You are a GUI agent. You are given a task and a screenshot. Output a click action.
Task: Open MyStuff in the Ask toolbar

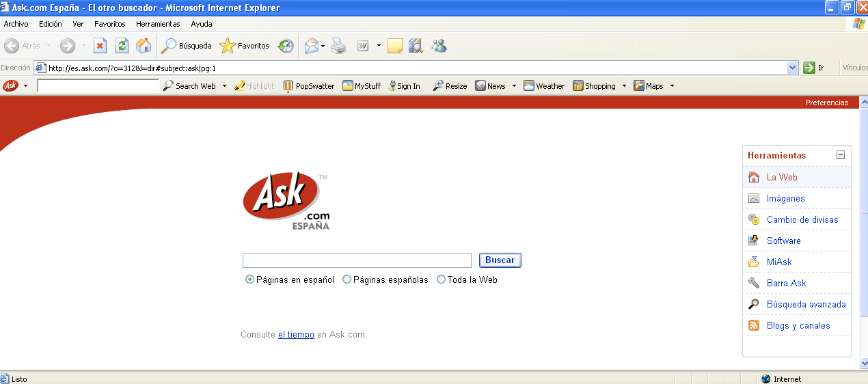362,86
